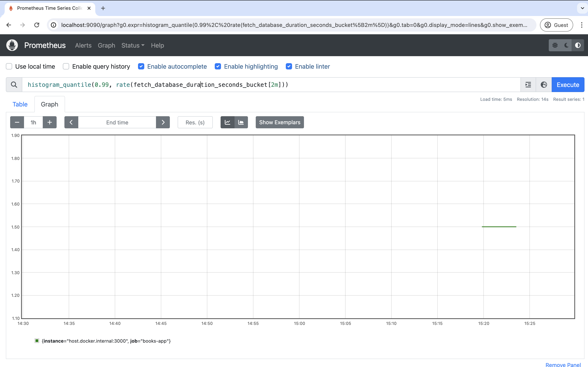Toggle the books-app series legend label
This screenshot has width=588, height=367.
coord(106,341)
